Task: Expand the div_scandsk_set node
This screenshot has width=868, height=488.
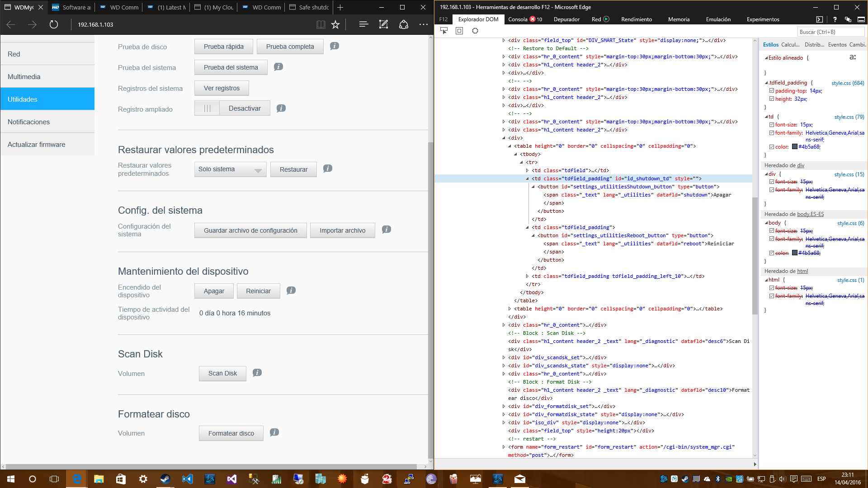Action: (x=504, y=357)
